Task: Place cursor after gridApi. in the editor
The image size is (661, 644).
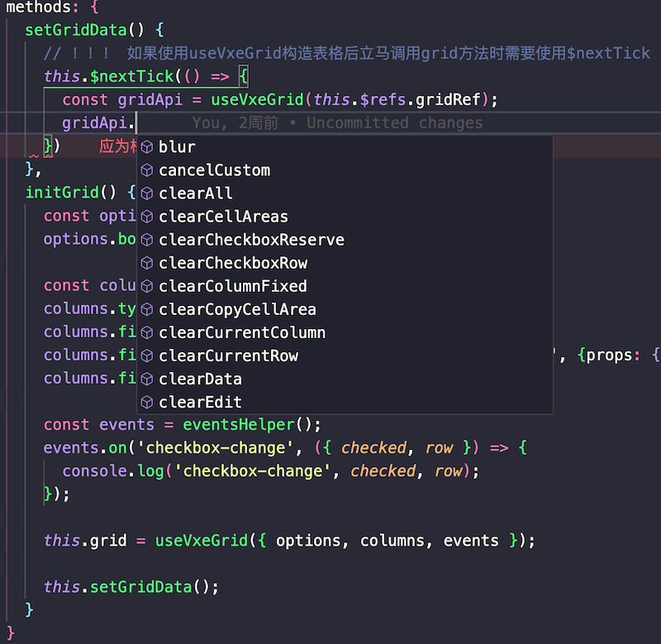Action: (136, 123)
